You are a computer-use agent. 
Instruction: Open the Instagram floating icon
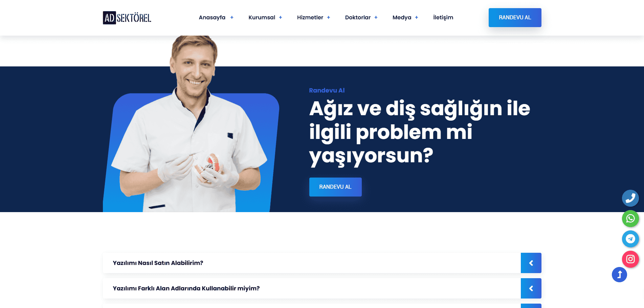630,259
